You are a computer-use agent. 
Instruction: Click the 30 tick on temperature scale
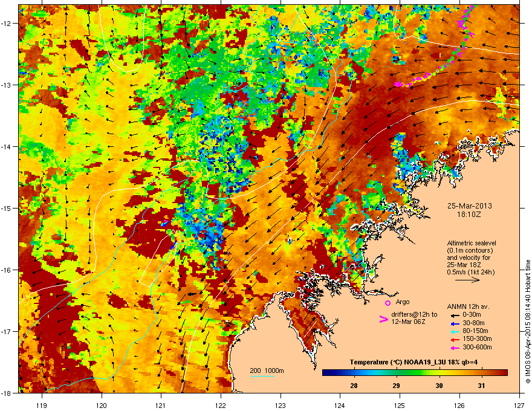439,386
